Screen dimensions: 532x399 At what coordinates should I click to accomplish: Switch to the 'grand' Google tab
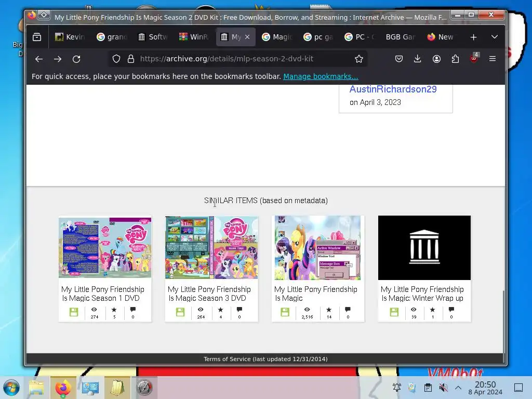click(112, 37)
